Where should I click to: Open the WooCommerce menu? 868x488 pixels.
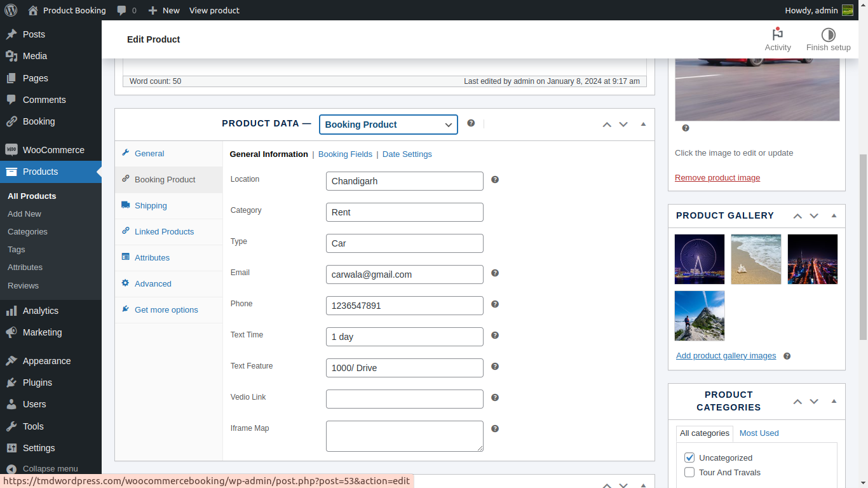pos(51,150)
